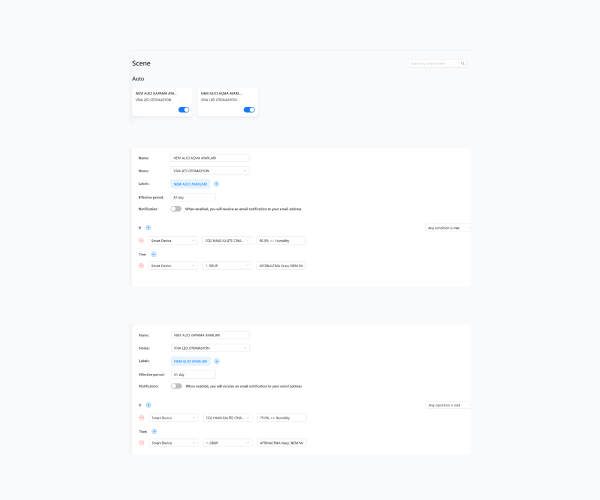Click the Name field reading NEM ALICI KAPAMA AYARLARI

click(210, 335)
